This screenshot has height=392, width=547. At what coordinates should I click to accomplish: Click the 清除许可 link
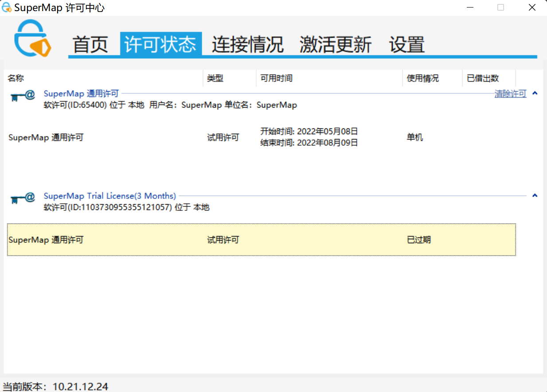510,93
